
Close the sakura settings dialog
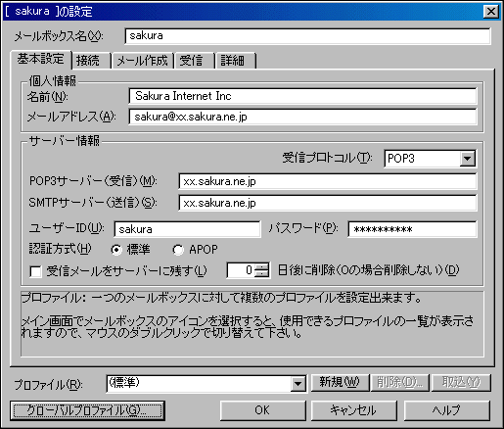click(491, 12)
